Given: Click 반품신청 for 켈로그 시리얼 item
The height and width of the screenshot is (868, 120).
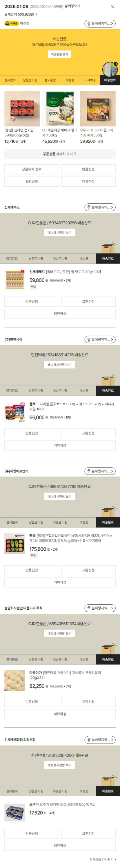Looking at the screenshot, I should click(x=32, y=433).
